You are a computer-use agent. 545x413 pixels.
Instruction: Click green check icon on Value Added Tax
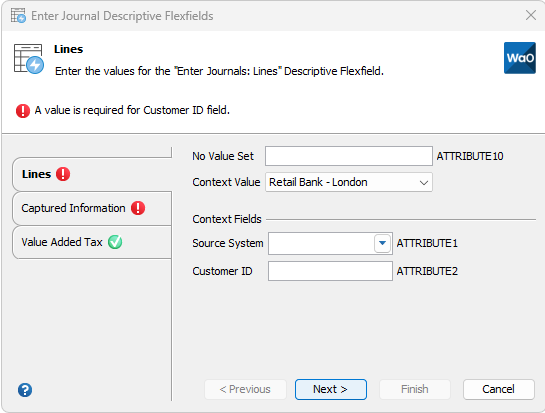coord(115,242)
